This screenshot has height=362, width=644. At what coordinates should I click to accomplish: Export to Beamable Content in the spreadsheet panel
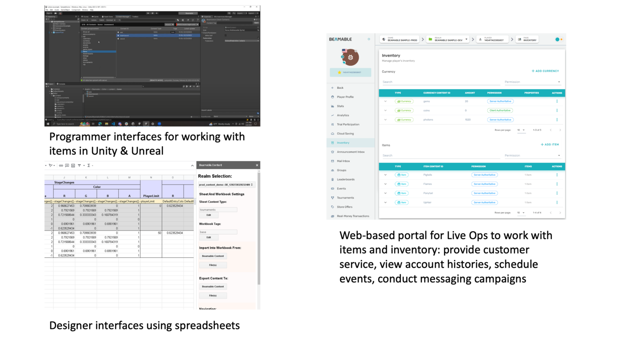point(213,287)
